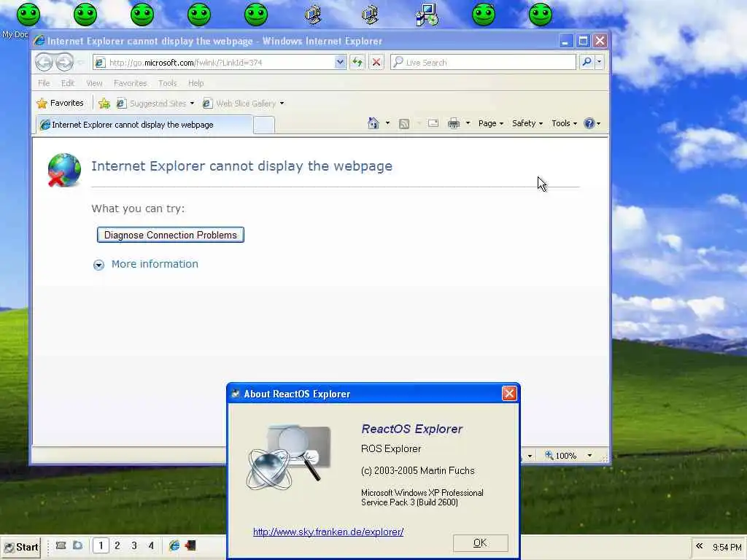Open Tools in the menu bar

coord(167,83)
